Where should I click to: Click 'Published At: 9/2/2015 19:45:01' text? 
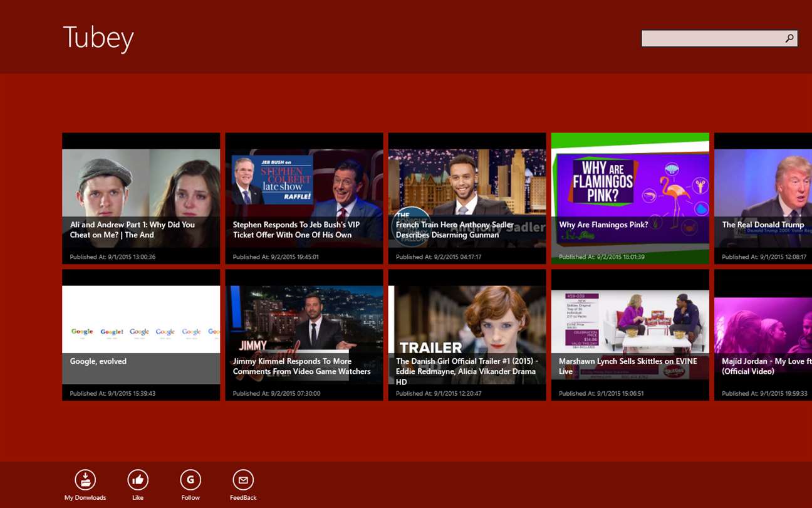pyautogui.click(x=276, y=257)
